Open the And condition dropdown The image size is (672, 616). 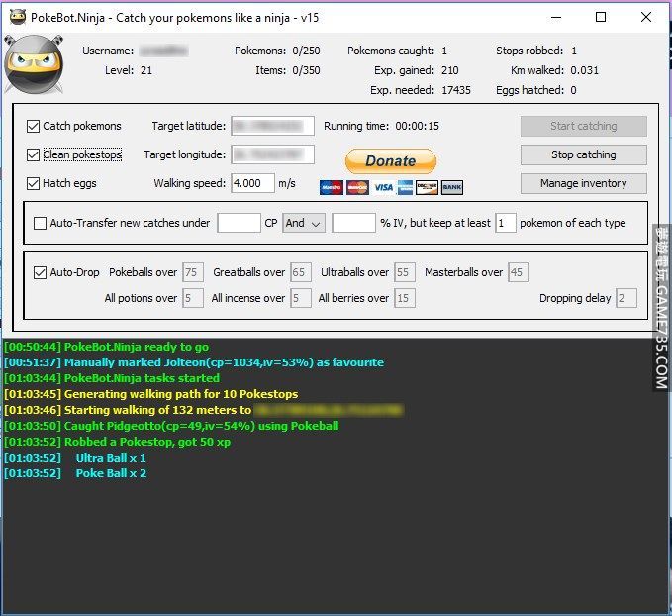(x=303, y=223)
